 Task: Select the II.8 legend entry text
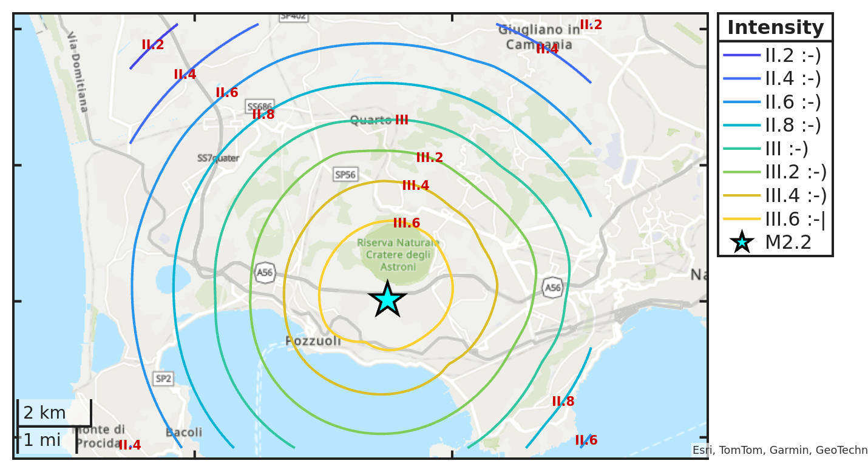pos(793,125)
